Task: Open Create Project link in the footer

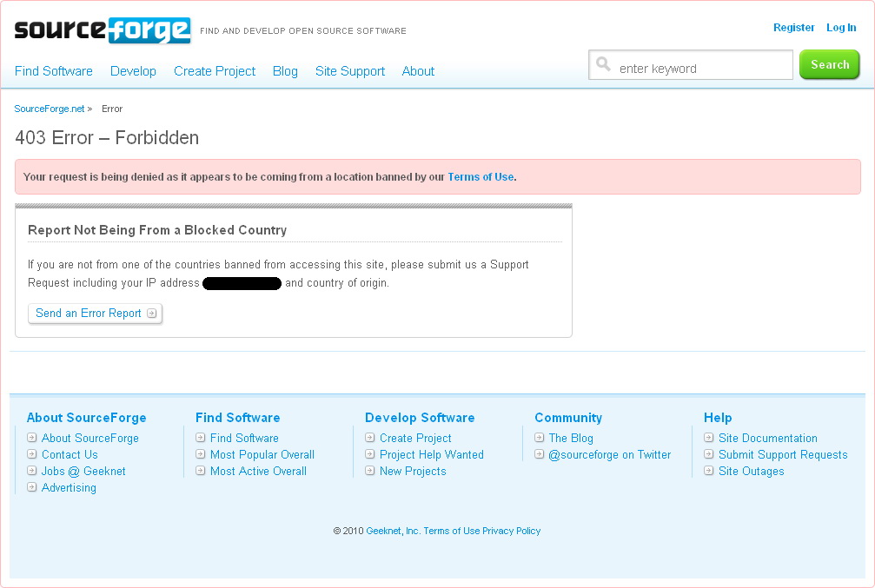Action: (x=415, y=439)
